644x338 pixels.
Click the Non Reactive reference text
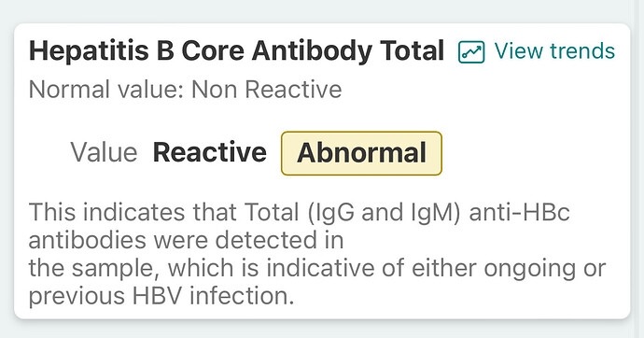point(267,90)
